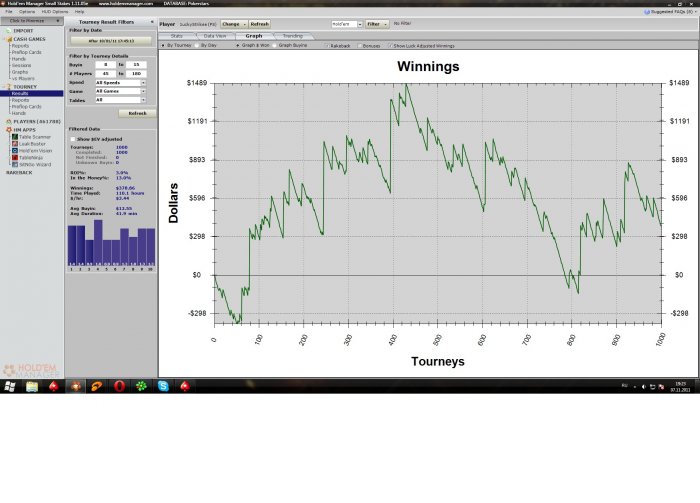This screenshot has height=503, width=700.
Task: Open the ICQ flower taskbar icon
Action: (x=142, y=387)
